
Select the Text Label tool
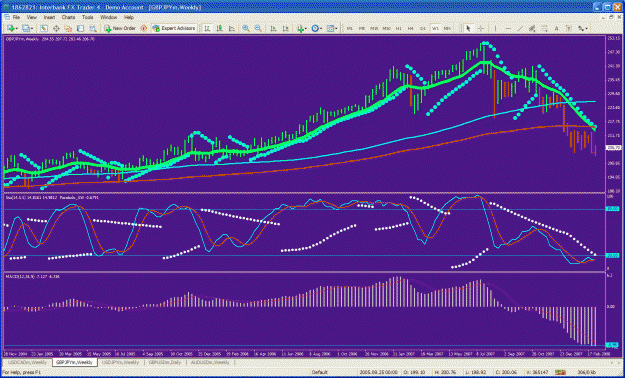569,28
